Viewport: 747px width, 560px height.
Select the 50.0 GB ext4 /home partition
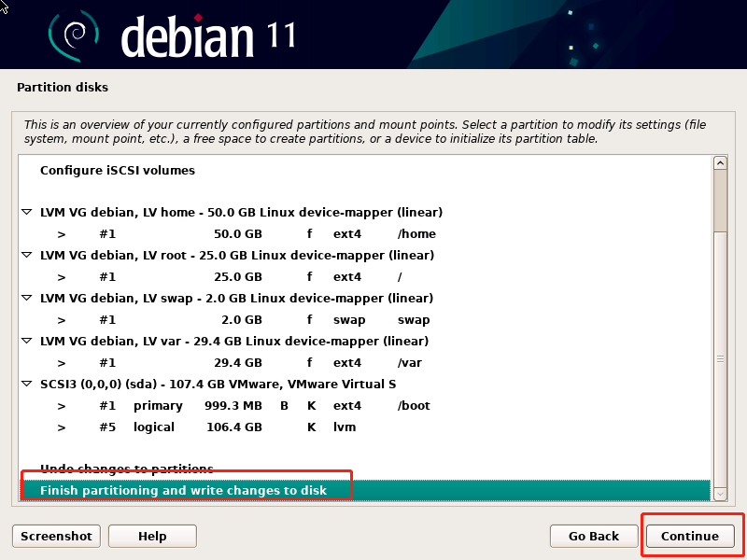point(365,234)
